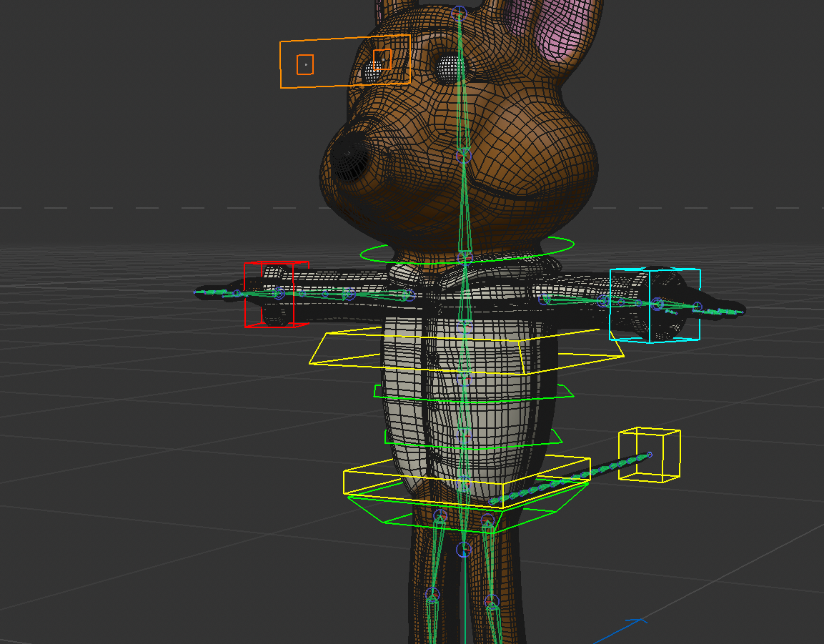Select the cyan box wrist controller
Viewport: 824px width, 644px height.
[655, 305]
